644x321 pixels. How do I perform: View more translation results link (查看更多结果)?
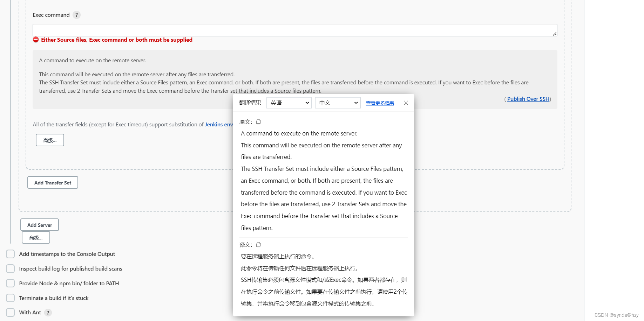point(380,103)
